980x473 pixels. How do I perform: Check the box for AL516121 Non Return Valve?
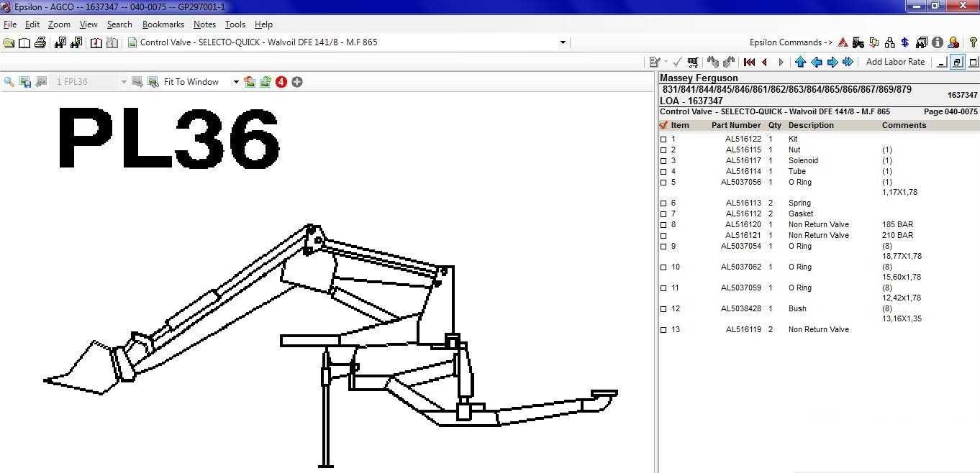663,236
